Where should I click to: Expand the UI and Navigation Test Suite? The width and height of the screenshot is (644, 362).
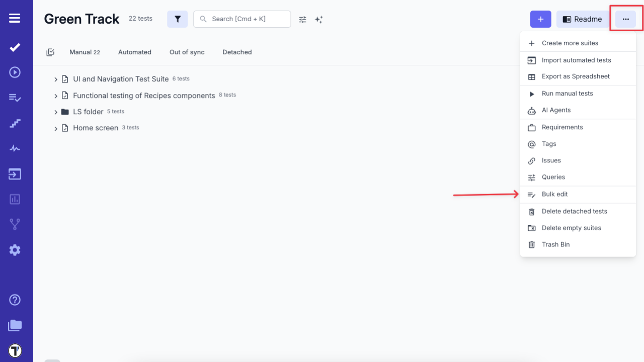coord(55,79)
